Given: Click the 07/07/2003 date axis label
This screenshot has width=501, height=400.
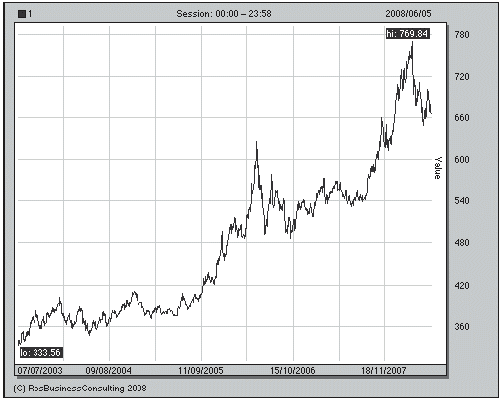Looking at the screenshot, I should (x=40, y=371).
